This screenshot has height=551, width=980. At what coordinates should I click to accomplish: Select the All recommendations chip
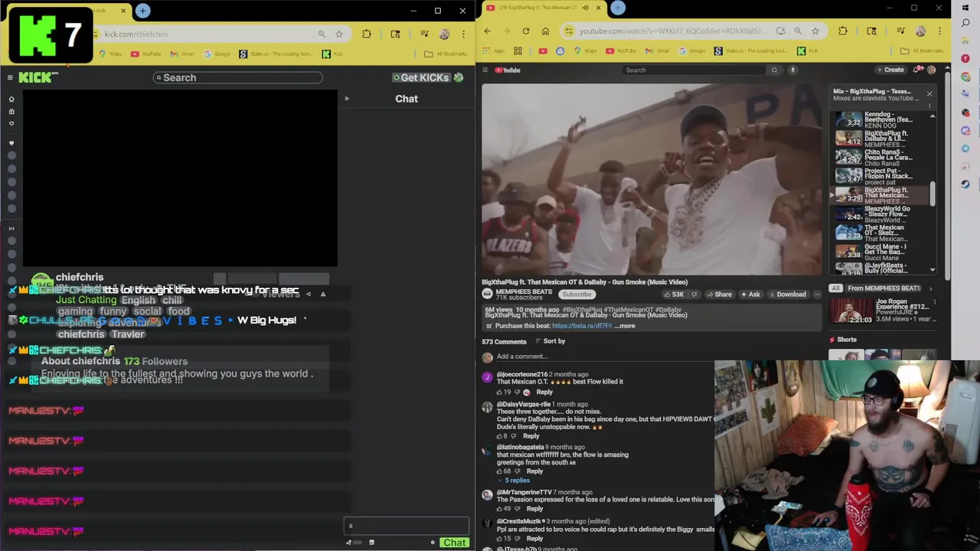point(835,289)
